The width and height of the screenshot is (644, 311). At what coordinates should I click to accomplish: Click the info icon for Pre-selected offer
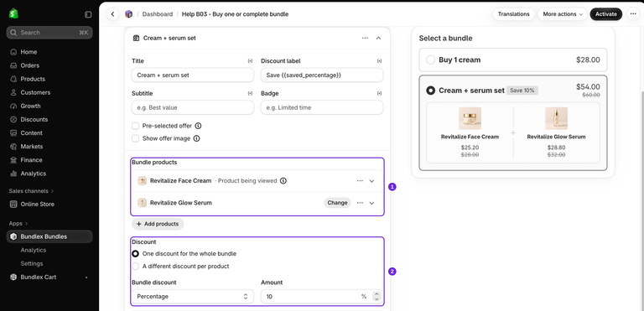click(198, 126)
